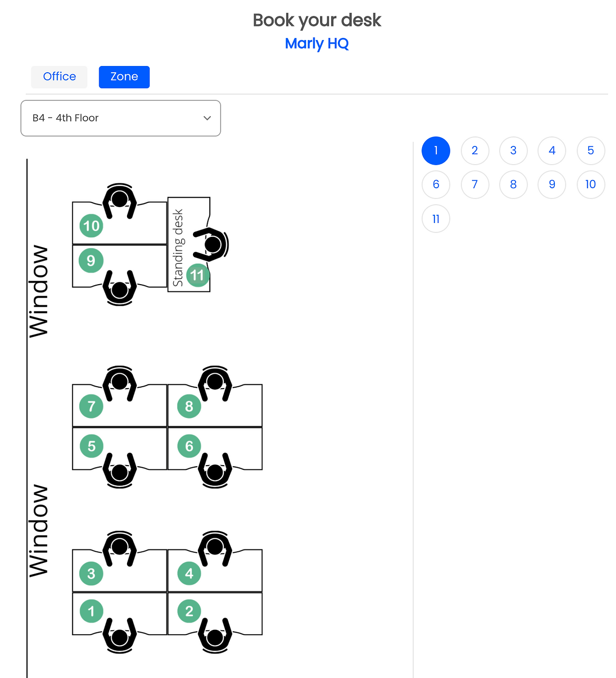Image resolution: width=616 pixels, height=678 pixels.
Task: Choose desk 11 circle in number list
Action: click(x=436, y=219)
